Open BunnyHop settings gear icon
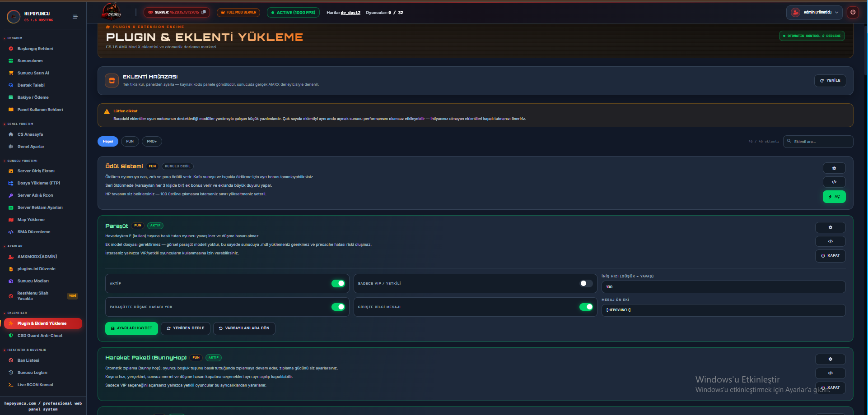 click(830, 359)
